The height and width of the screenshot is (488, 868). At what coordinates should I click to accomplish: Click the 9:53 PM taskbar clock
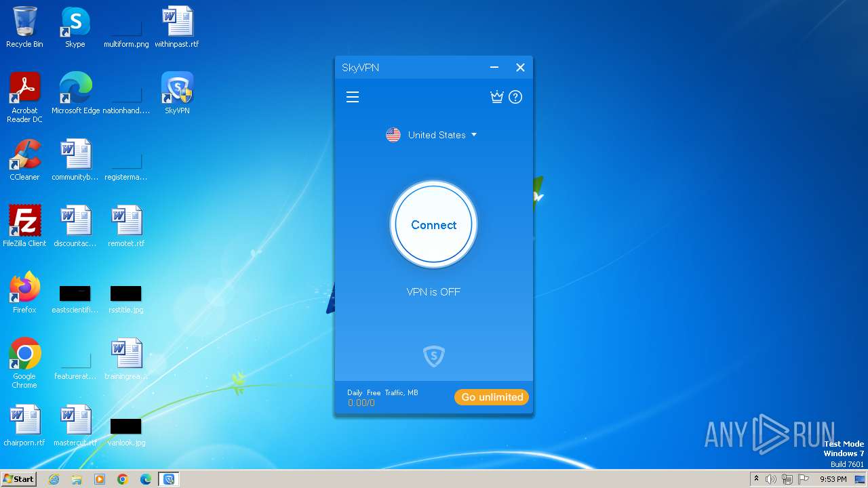(x=833, y=479)
